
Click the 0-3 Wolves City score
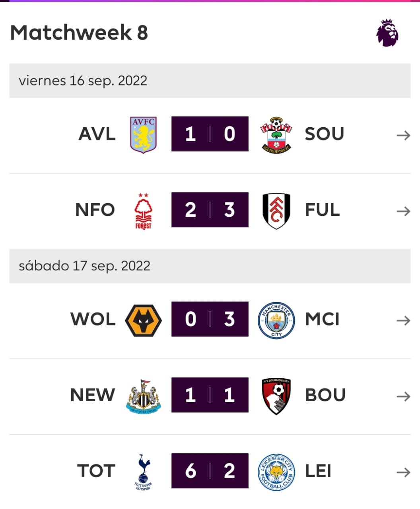(x=210, y=319)
